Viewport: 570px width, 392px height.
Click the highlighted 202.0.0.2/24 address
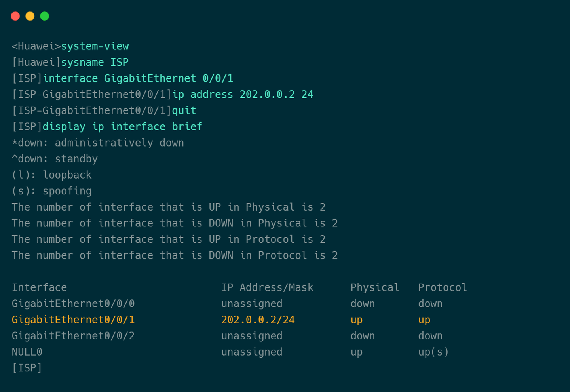[258, 320]
